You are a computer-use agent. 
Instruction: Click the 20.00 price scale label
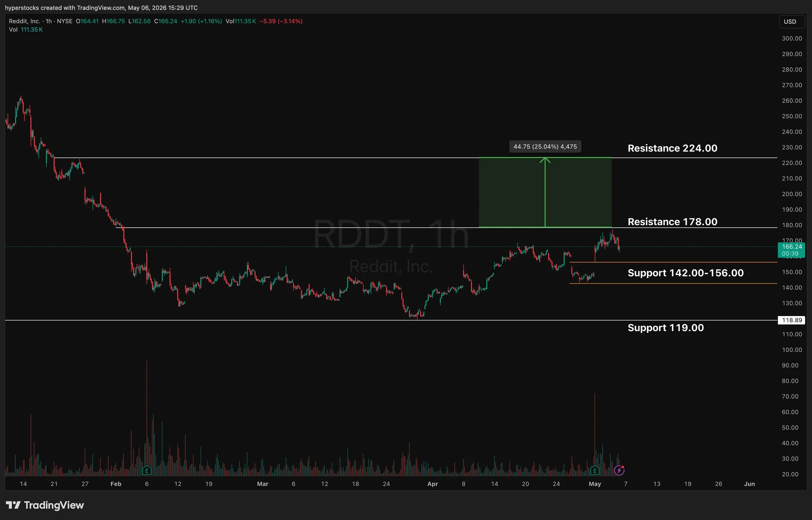[x=790, y=474]
